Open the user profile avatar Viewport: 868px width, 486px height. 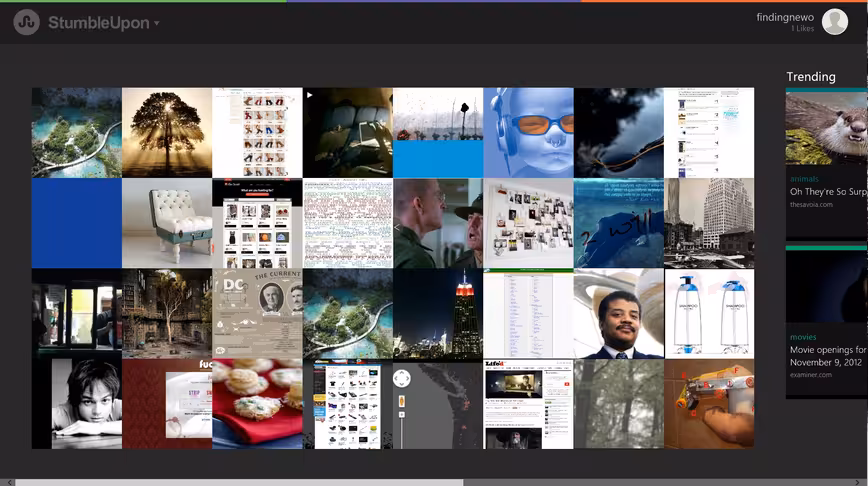coord(835,22)
